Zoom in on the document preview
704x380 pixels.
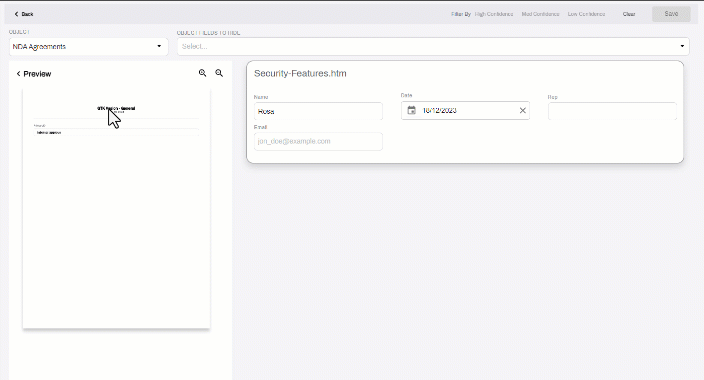202,73
